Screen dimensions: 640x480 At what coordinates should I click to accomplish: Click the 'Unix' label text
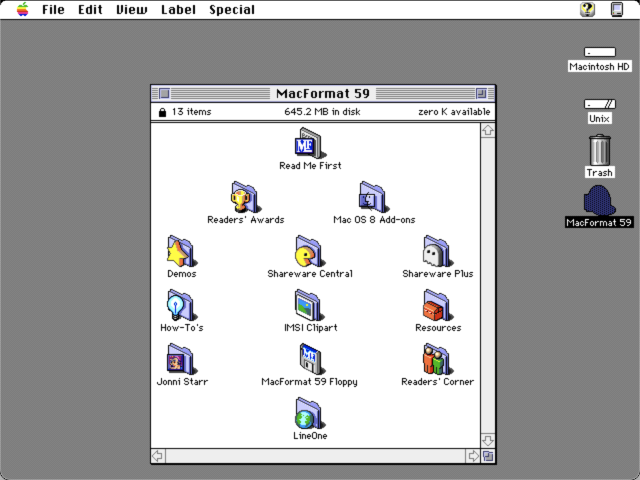600,119
